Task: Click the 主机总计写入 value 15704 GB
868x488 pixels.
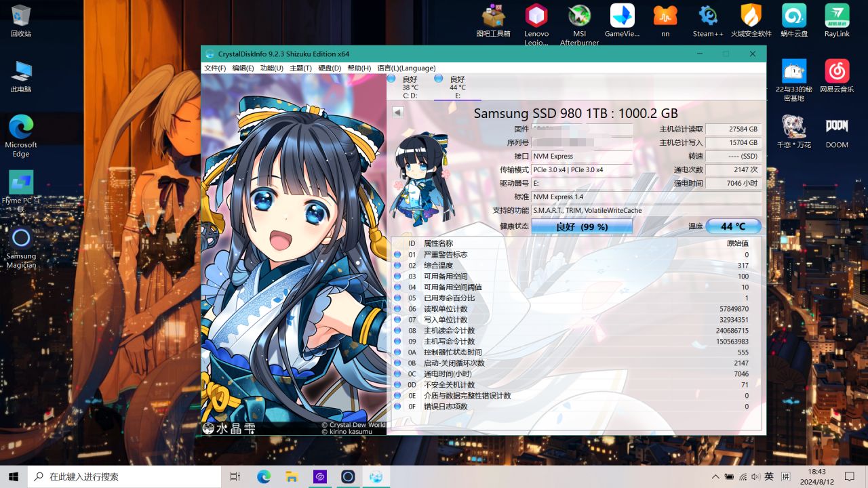Action: tap(733, 143)
